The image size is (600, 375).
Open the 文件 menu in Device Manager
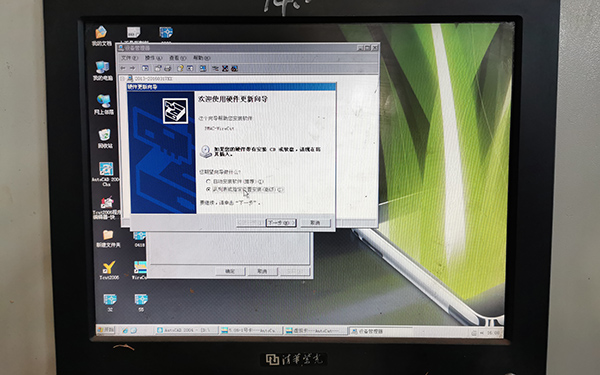tap(129, 58)
